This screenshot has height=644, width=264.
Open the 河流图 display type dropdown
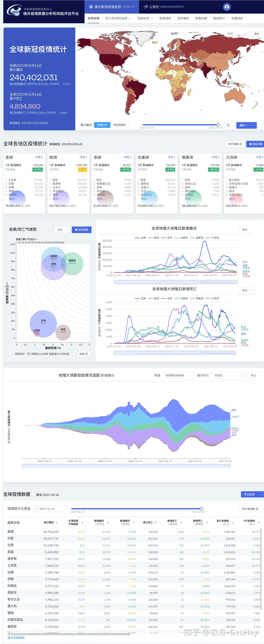(x=227, y=375)
